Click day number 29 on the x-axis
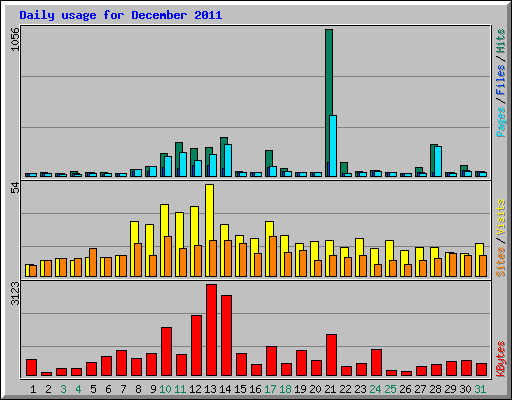Screen dimensions: 512x400 [x=450, y=389]
